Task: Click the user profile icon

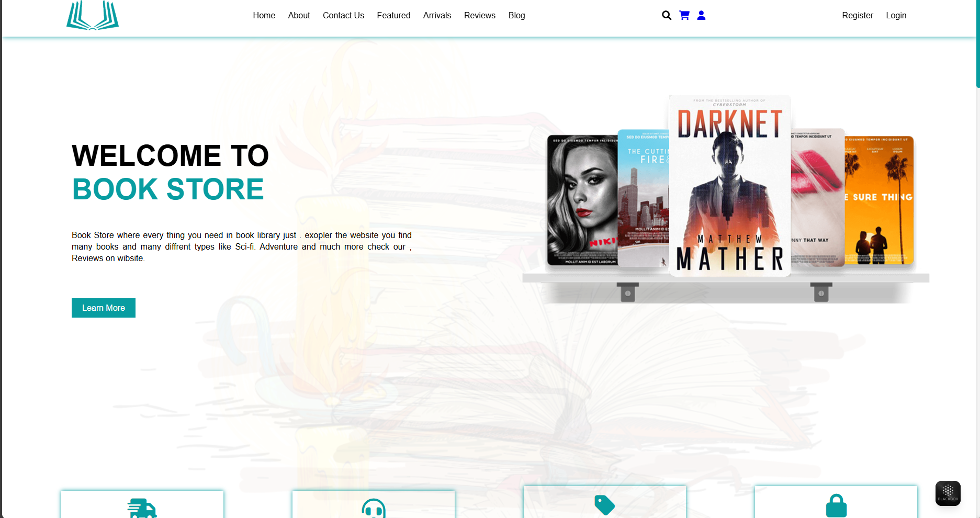Action: coord(701,15)
